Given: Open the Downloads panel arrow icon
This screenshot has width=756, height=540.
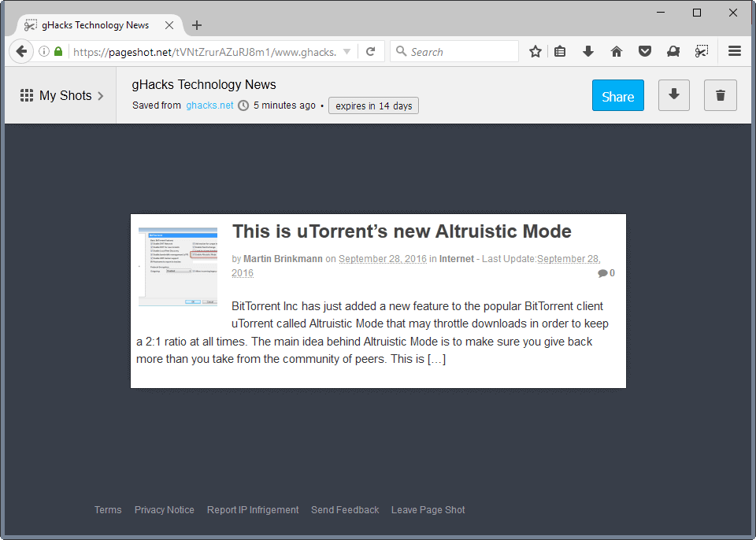Looking at the screenshot, I should 588,50.
